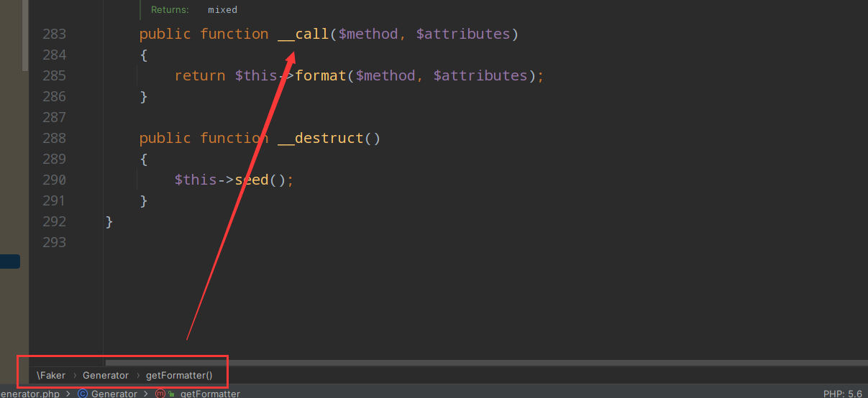Select the \Faker namespace breadcrumb
The image size is (868, 398).
(x=51, y=375)
